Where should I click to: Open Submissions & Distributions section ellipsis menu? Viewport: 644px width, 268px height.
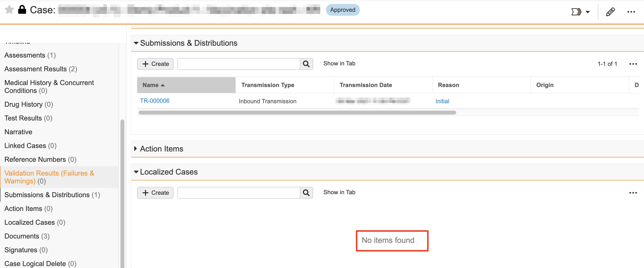[633, 64]
